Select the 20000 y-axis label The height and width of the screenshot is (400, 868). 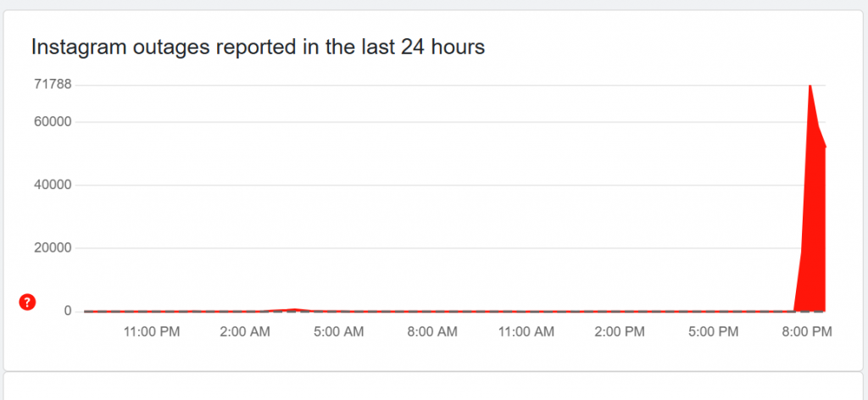point(51,248)
